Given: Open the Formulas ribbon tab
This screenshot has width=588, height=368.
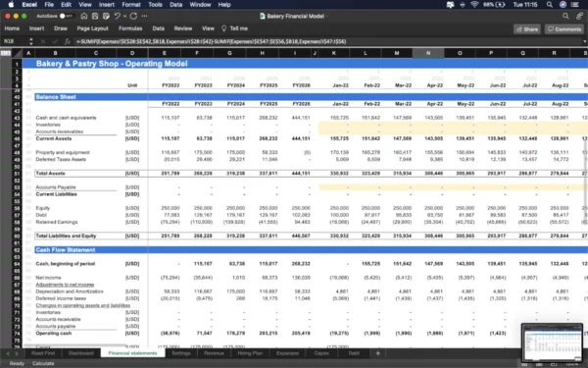Looking at the screenshot, I should [x=130, y=28].
